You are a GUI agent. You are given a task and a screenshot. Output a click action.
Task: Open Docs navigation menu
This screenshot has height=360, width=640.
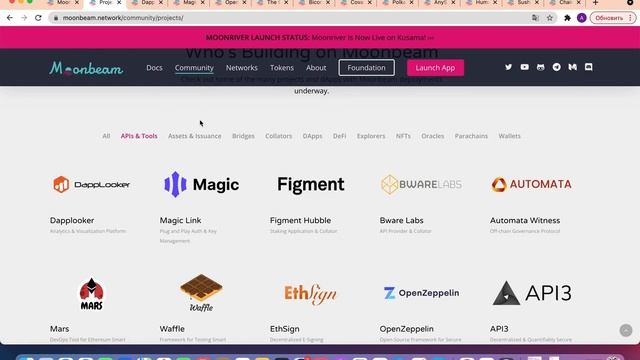(x=154, y=68)
